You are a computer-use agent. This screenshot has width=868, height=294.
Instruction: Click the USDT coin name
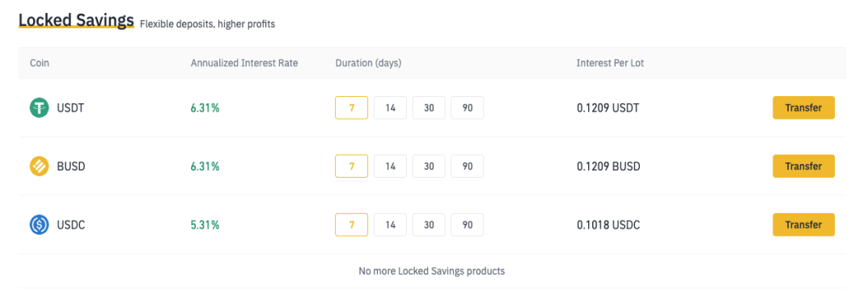[x=71, y=107]
